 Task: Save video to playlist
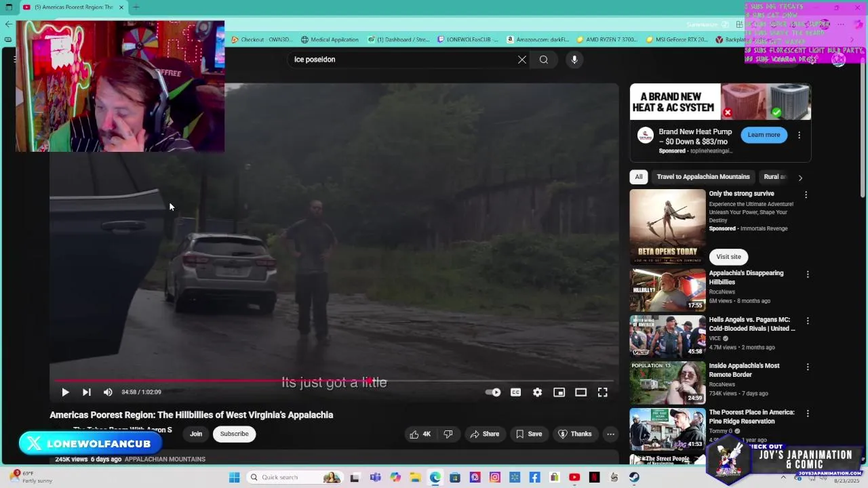[x=528, y=434]
